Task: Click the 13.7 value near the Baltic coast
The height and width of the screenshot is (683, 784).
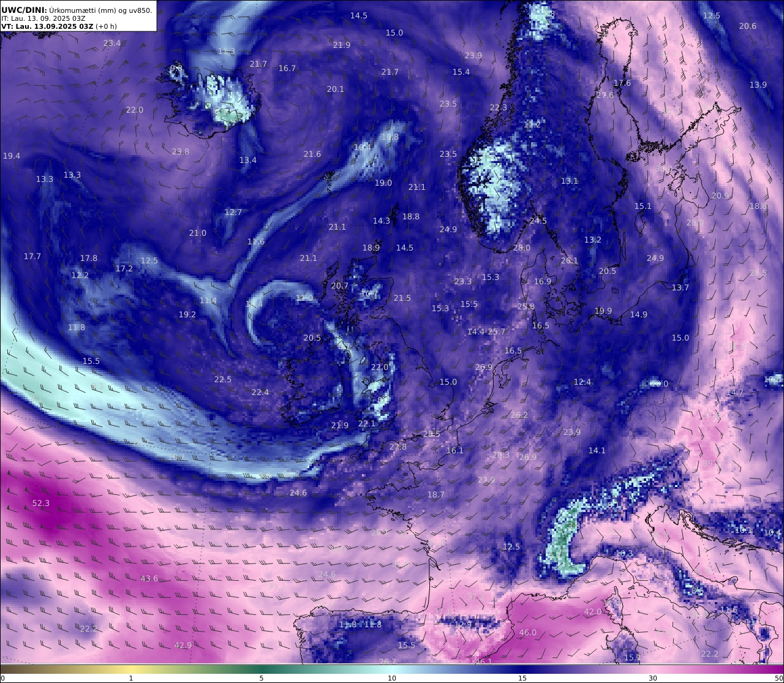Action: coord(680,287)
